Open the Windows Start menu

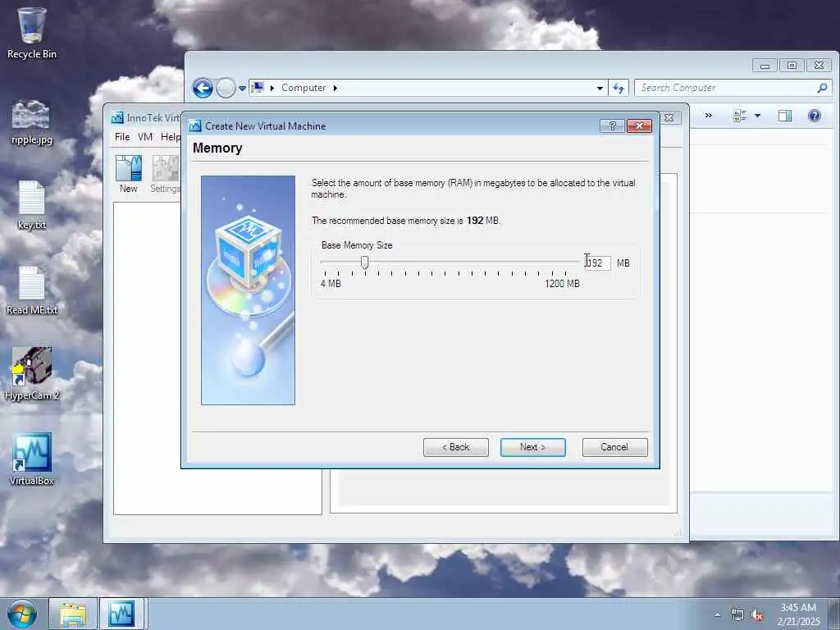pyautogui.click(x=21, y=614)
